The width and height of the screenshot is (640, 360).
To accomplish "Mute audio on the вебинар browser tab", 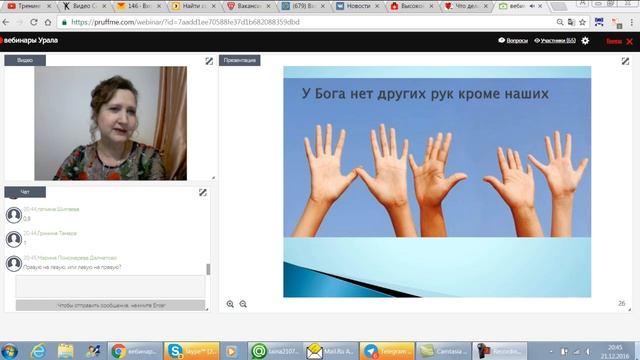I will [x=532, y=6].
